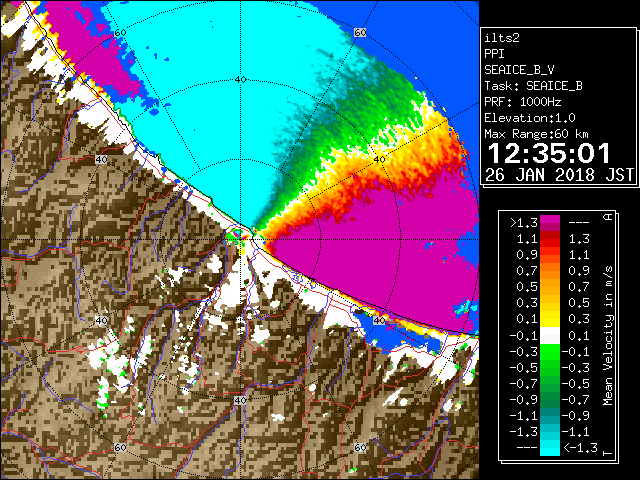The width and height of the screenshot is (640, 480).
Task: Click the "SEAICE_B_V" product name
Action: [519, 70]
